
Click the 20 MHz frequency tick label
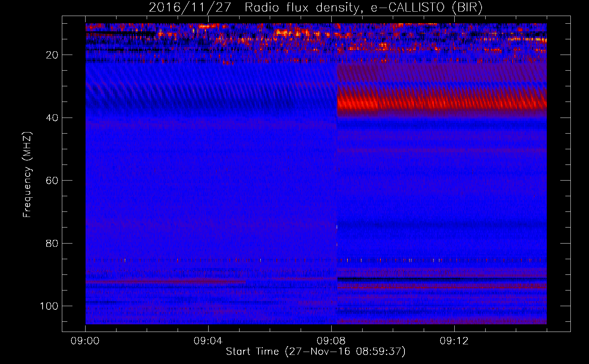click(x=52, y=55)
